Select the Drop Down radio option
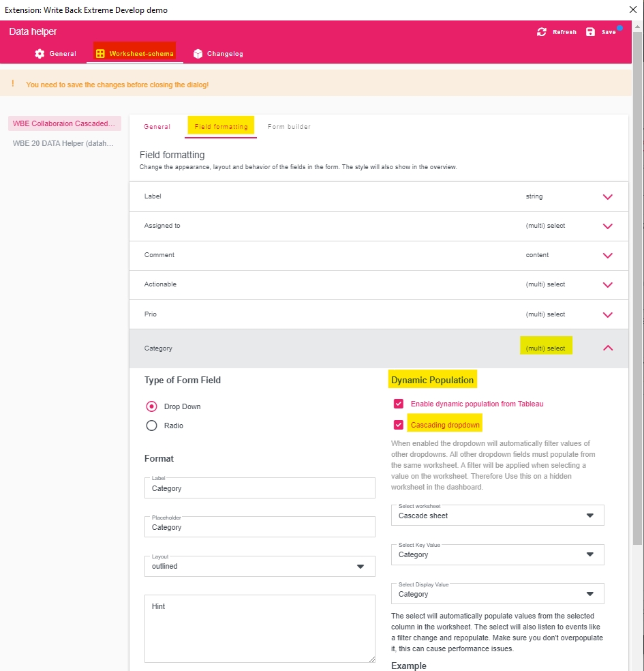Screen dimensions: 644x671 click(152, 406)
